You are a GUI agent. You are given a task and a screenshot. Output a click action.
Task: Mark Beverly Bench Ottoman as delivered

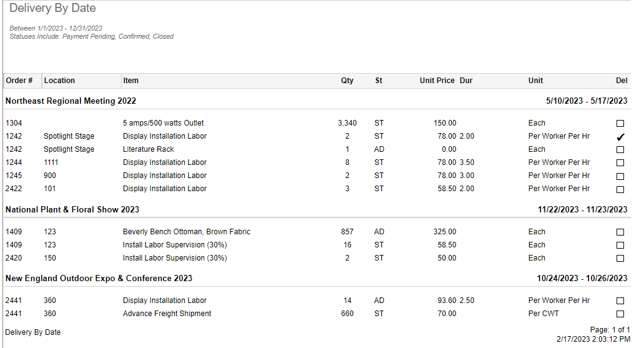tap(620, 232)
